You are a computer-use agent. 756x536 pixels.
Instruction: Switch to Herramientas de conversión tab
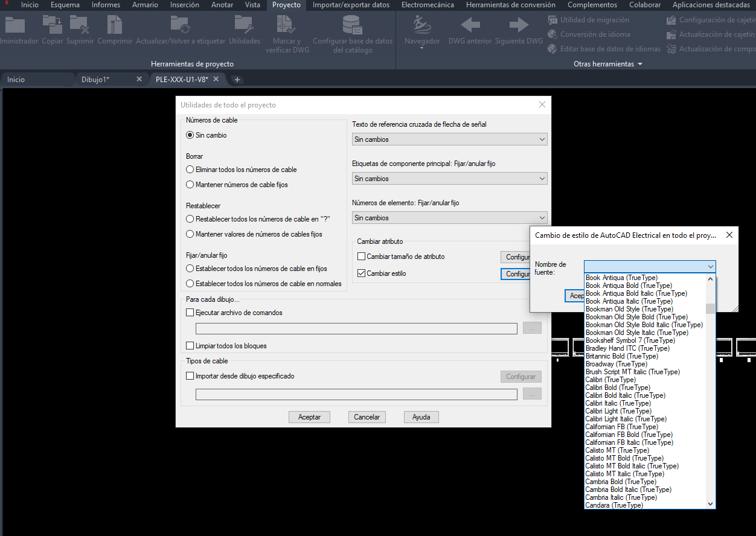511,5
